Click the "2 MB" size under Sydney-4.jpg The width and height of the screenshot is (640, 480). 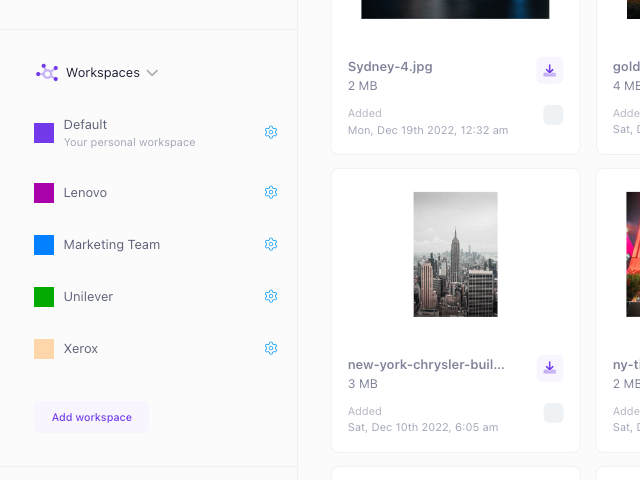363,86
